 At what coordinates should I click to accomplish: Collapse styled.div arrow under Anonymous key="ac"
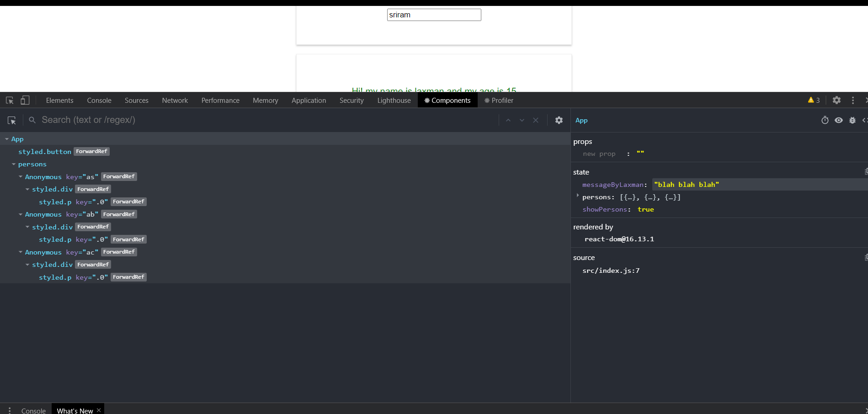click(27, 265)
